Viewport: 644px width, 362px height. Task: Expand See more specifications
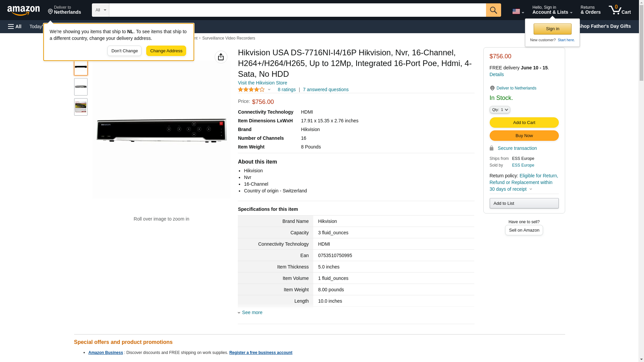tap(252, 312)
